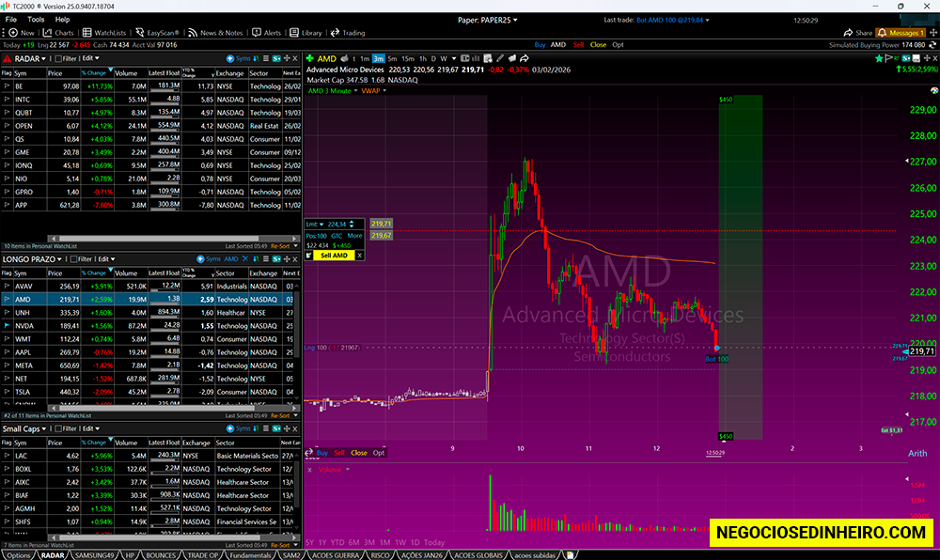The width and height of the screenshot is (940, 560).
Task: Toggle the flag for TSLA row
Action: [x=7, y=392]
